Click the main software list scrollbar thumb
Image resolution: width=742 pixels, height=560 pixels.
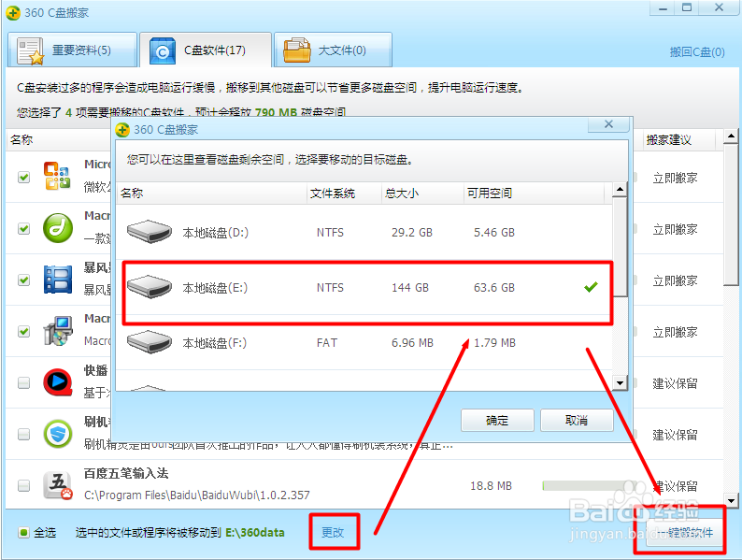click(731, 215)
